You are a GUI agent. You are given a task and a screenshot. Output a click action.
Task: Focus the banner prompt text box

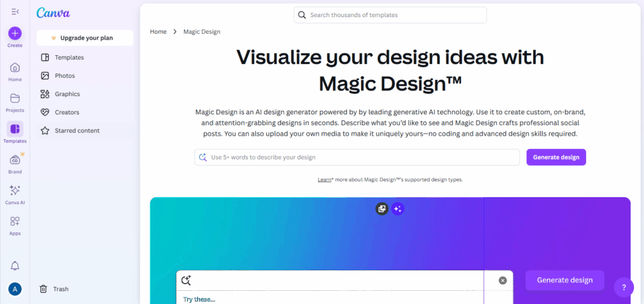(x=344, y=281)
